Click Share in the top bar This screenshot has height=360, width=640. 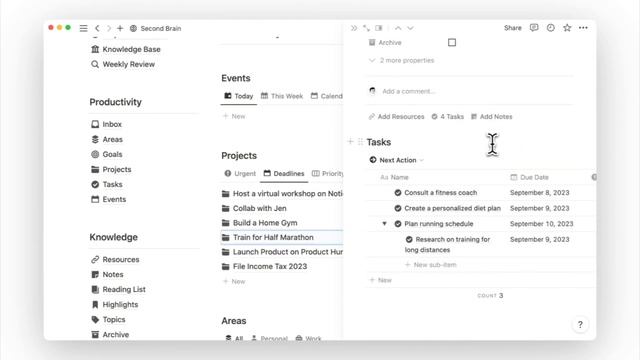pos(513,28)
